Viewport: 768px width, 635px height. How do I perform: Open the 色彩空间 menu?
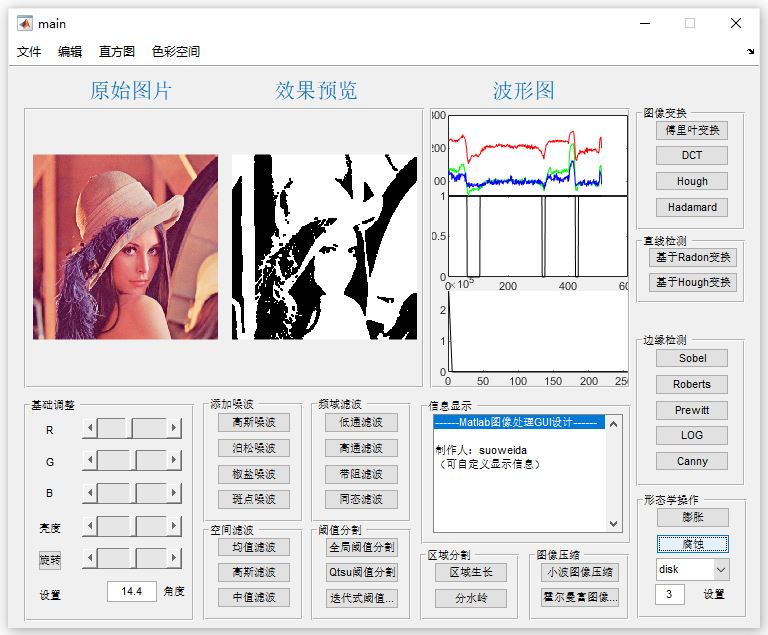(x=175, y=51)
